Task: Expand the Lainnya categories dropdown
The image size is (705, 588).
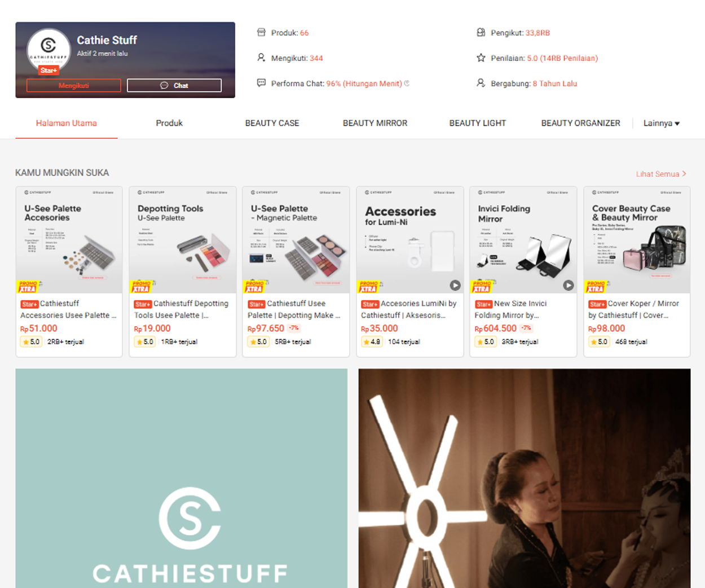Action: point(662,123)
